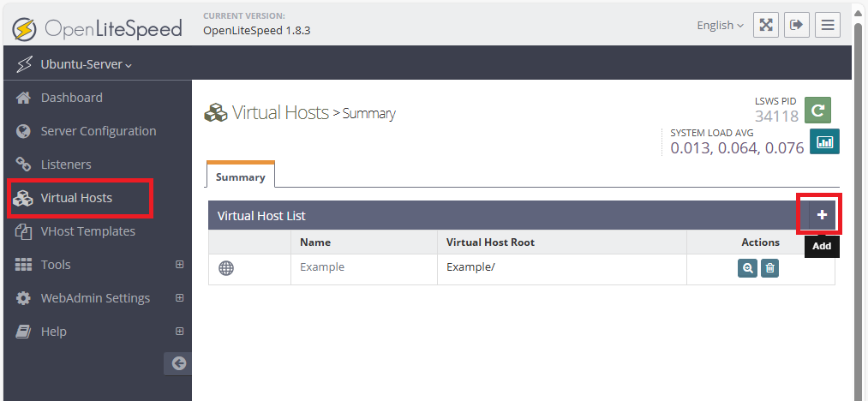Expand the Help submenu plus sign
The image size is (868, 401).
tap(179, 332)
